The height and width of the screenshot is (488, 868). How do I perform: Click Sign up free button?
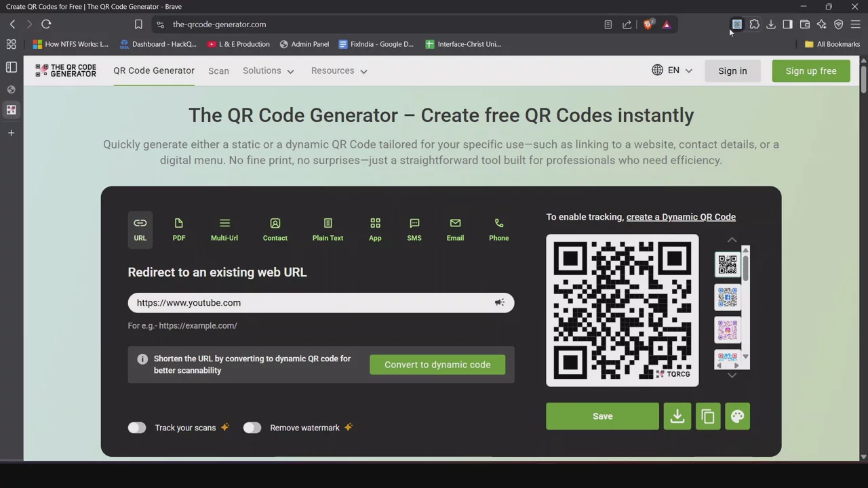pyautogui.click(x=811, y=70)
